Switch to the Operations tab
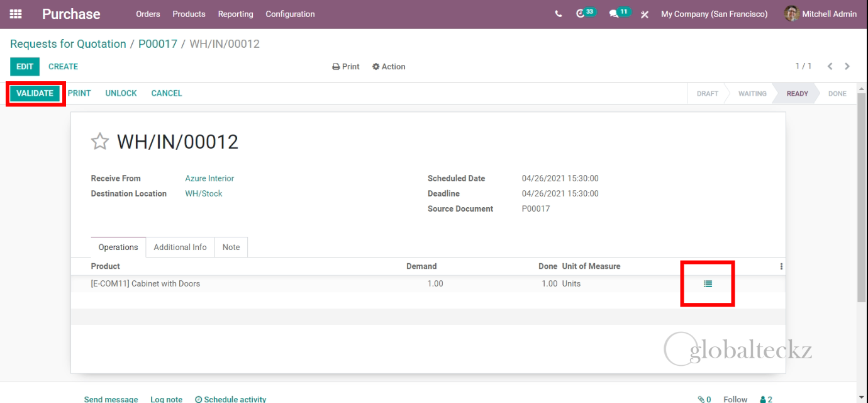The width and height of the screenshot is (868, 403). click(118, 247)
